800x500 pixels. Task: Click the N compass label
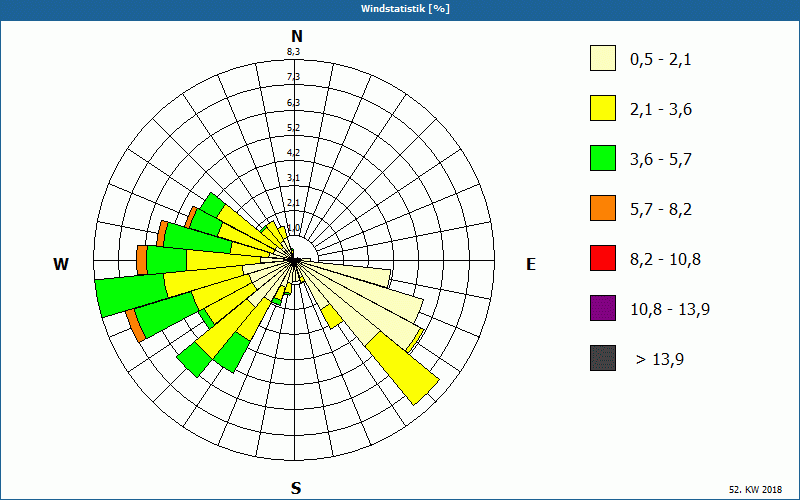coord(297,36)
